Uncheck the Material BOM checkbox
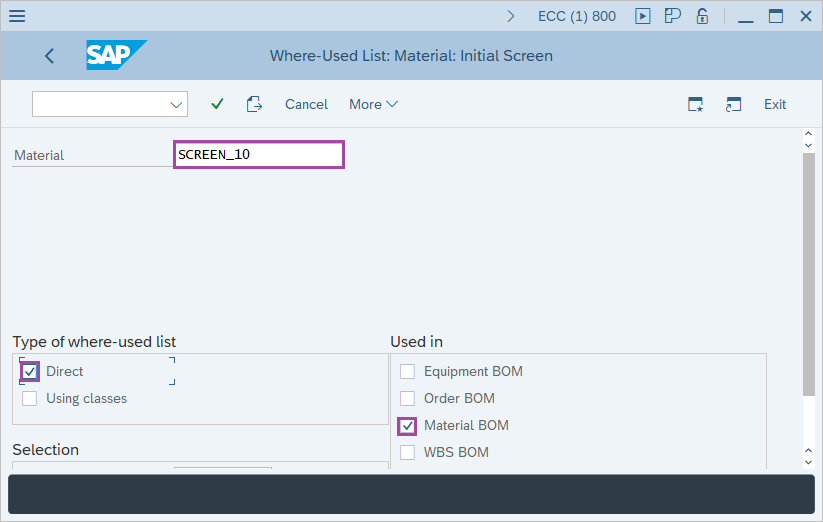The width and height of the screenshot is (823, 522). point(407,425)
